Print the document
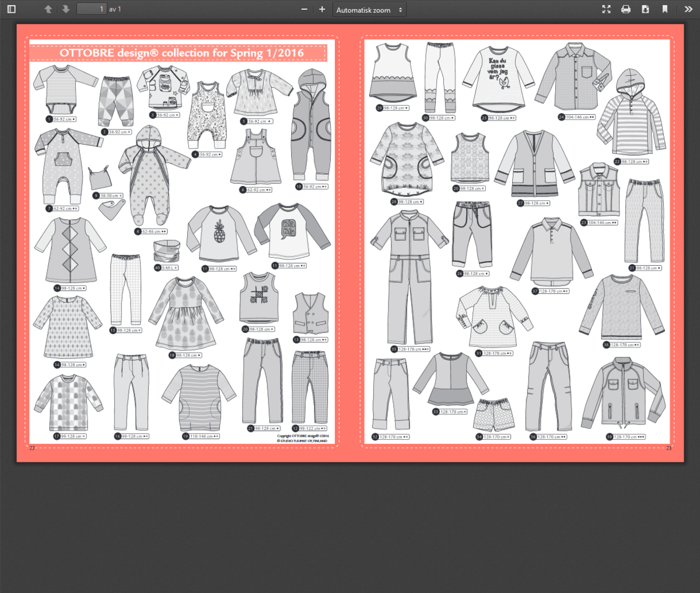The width and height of the screenshot is (700, 593). point(626,9)
